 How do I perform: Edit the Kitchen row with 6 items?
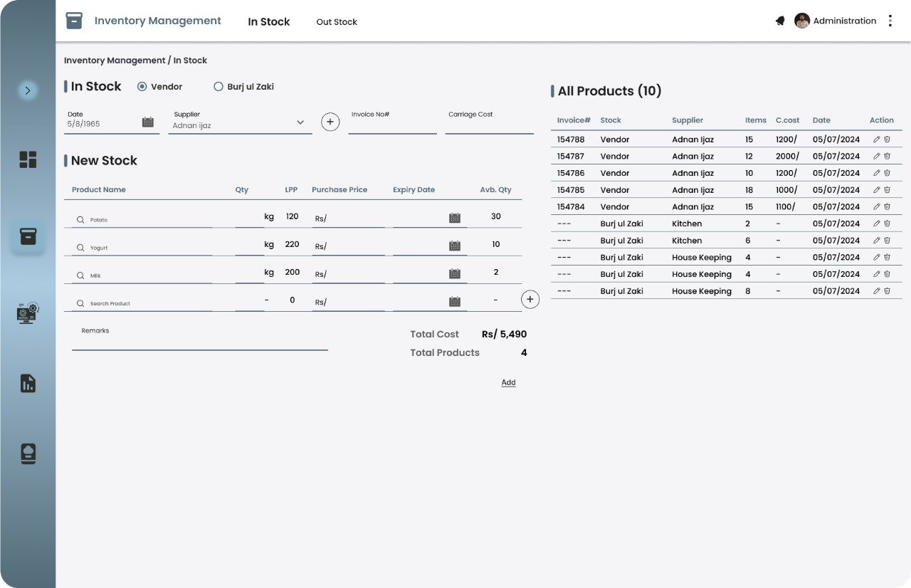(877, 241)
